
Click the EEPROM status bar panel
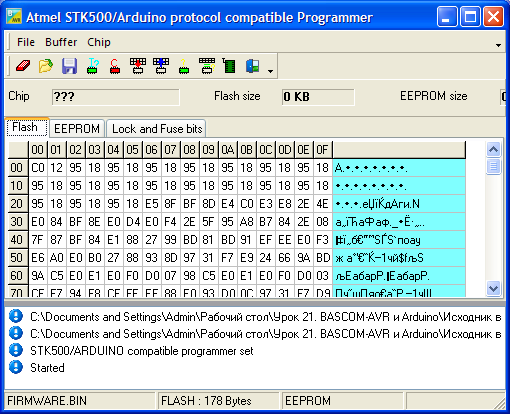[x=343, y=401]
